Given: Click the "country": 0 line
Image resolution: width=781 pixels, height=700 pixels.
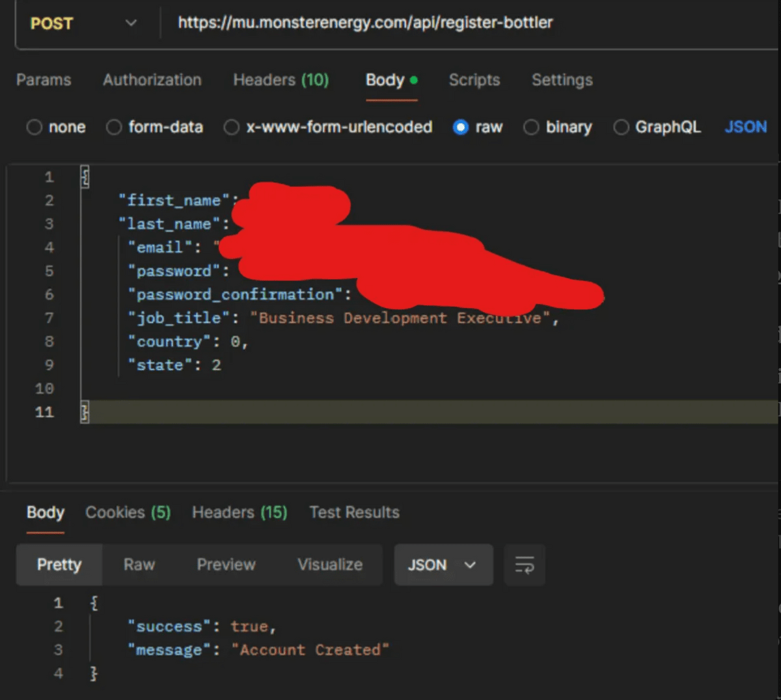Looking at the screenshot, I should click(188, 341).
